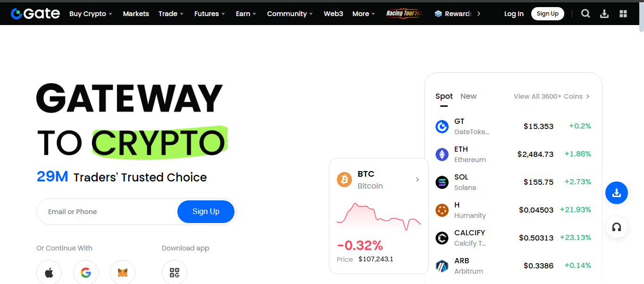Select the Ethereum coin icon
The width and height of the screenshot is (644, 284).
click(x=442, y=154)
